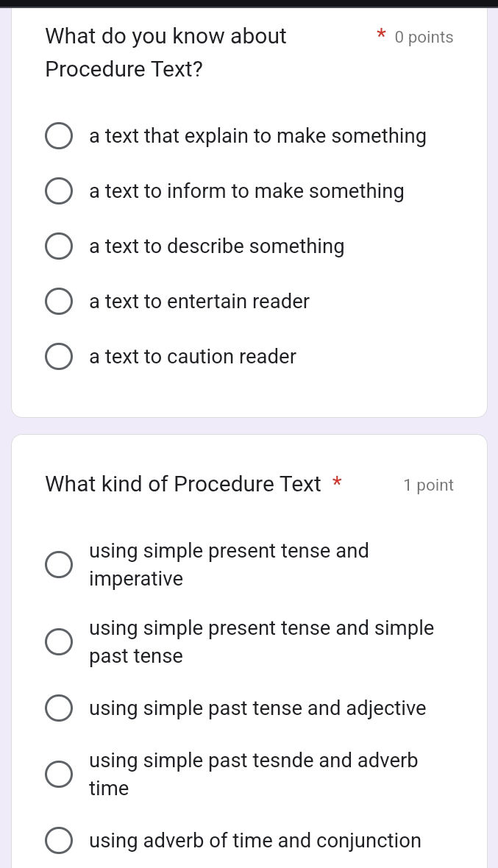Image resolution: width=498 pixels, height=868 pixels.
Task: Select "a text to entertain reader" option
Action: pyautogui.click(x=59, y=301)
